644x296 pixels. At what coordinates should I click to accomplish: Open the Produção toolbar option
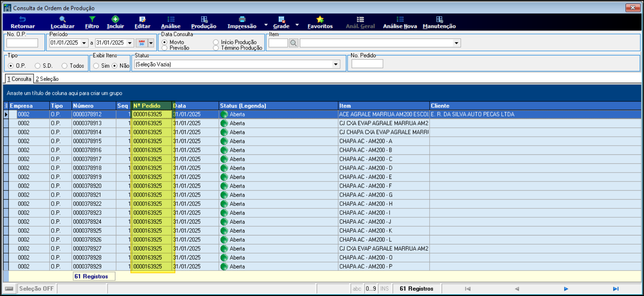pyautogui.click(x=204, y=22)
